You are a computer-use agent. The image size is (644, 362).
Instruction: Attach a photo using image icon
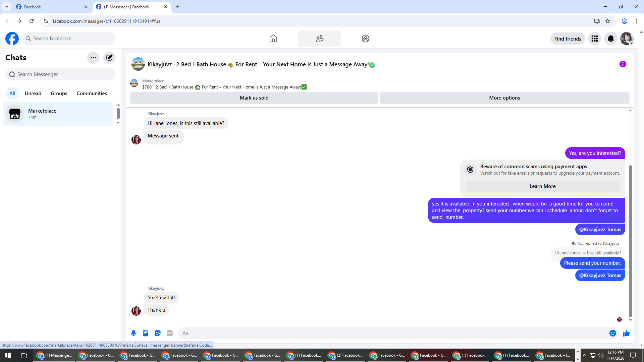(146, 333)
